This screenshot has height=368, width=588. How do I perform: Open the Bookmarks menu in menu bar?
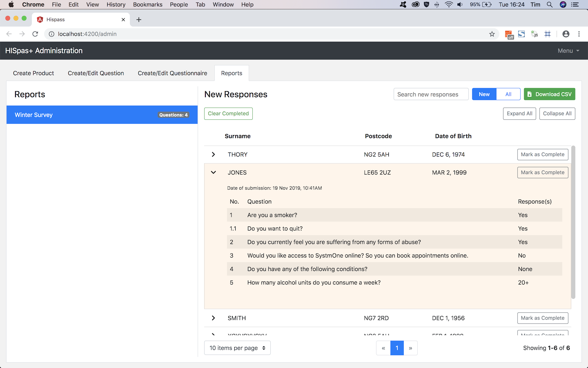[x=147, y=4]
